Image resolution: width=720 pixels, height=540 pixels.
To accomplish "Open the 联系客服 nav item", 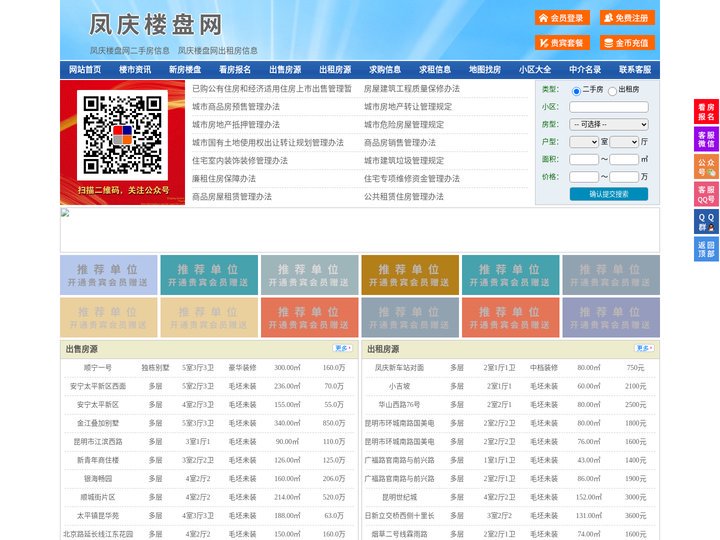I will pos(635,70).
